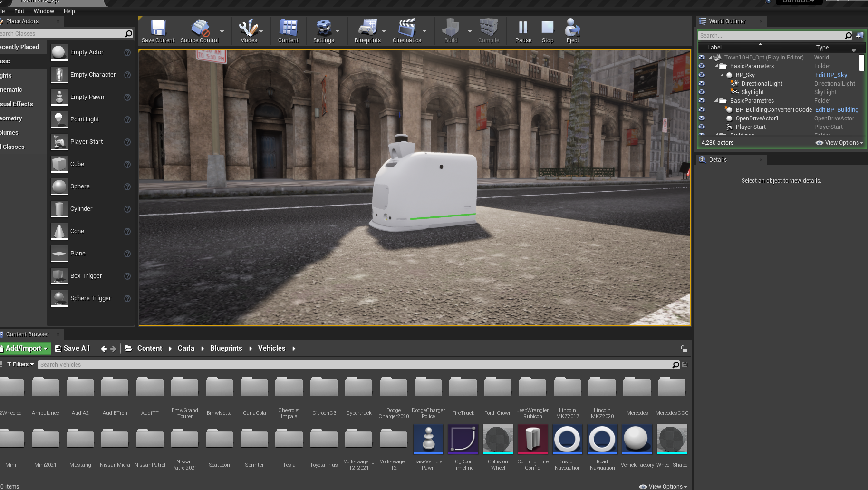The height and width of the screenshot is (490, 868).
Task: Save the current level
Action: click(157, 30)
